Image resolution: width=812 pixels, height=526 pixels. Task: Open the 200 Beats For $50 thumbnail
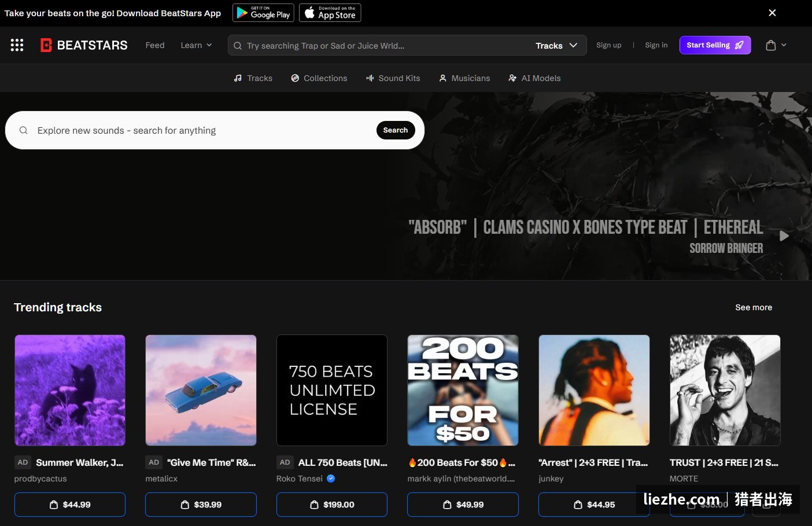pyautogui.click(x=463, y=391)
